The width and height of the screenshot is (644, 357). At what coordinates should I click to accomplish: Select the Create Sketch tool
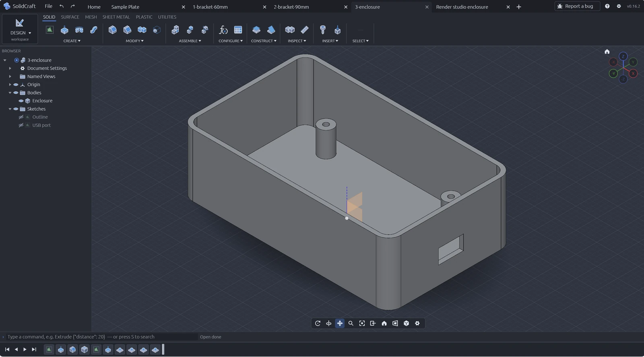point(50,30)
